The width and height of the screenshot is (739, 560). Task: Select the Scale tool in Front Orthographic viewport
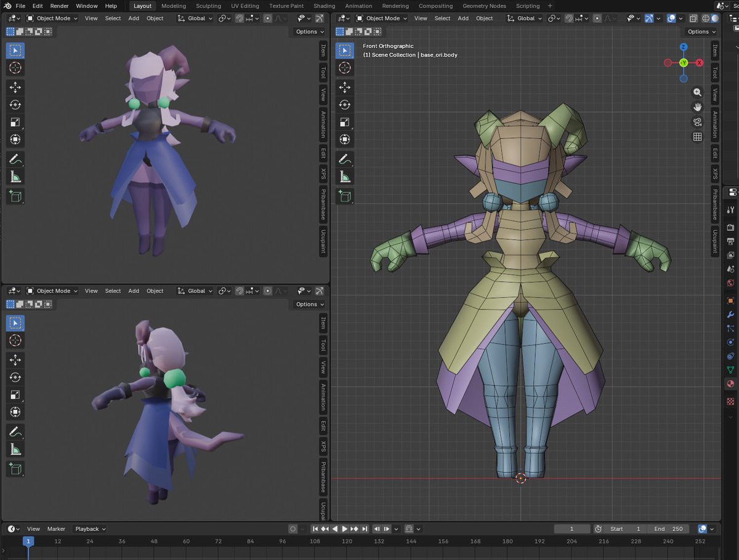point(345,122)
